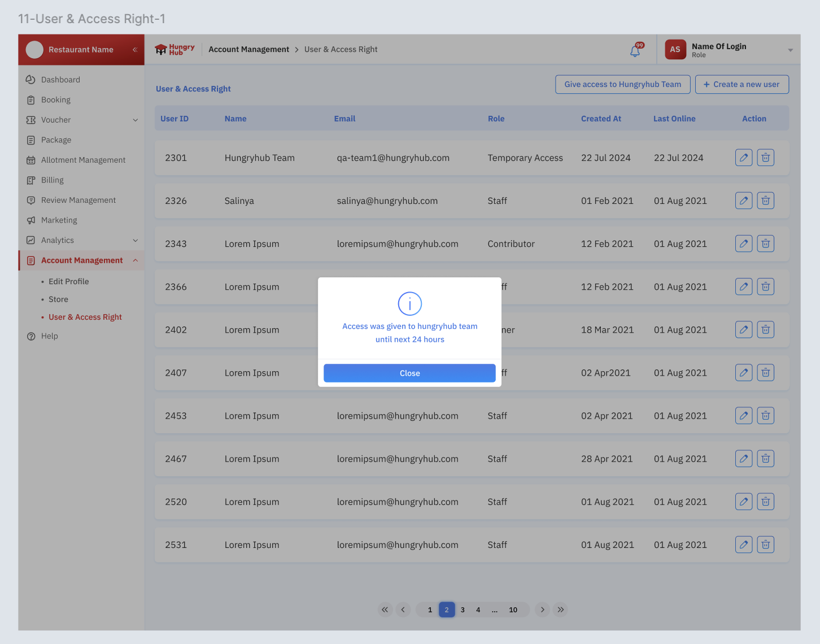Click the Hungry Hub logo
820x644 pixels.
coord(175,50)
